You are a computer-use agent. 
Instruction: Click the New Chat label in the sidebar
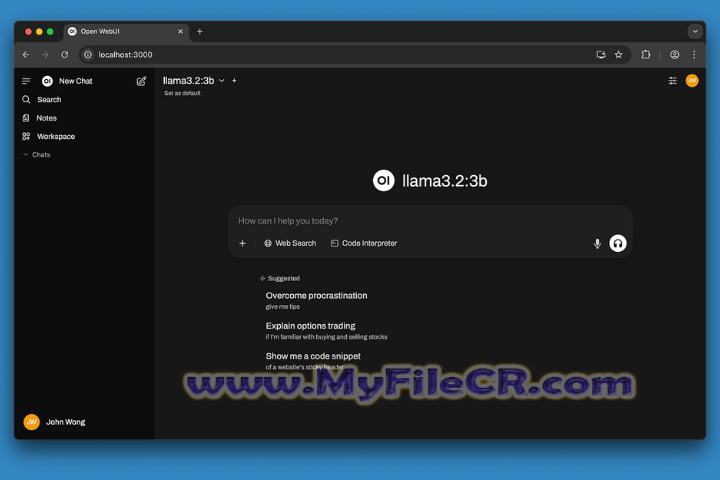(x=76, y=81)
